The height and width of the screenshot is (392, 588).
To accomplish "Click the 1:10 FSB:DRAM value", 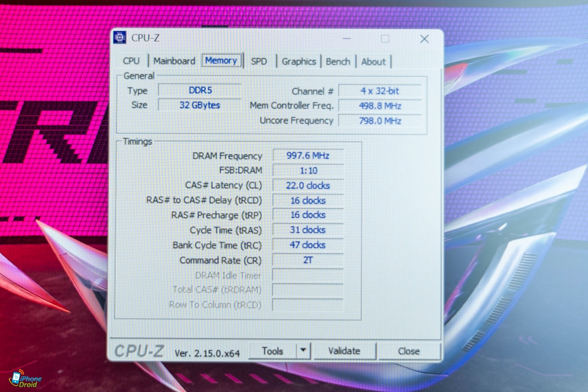I will (x=308, y=171).
